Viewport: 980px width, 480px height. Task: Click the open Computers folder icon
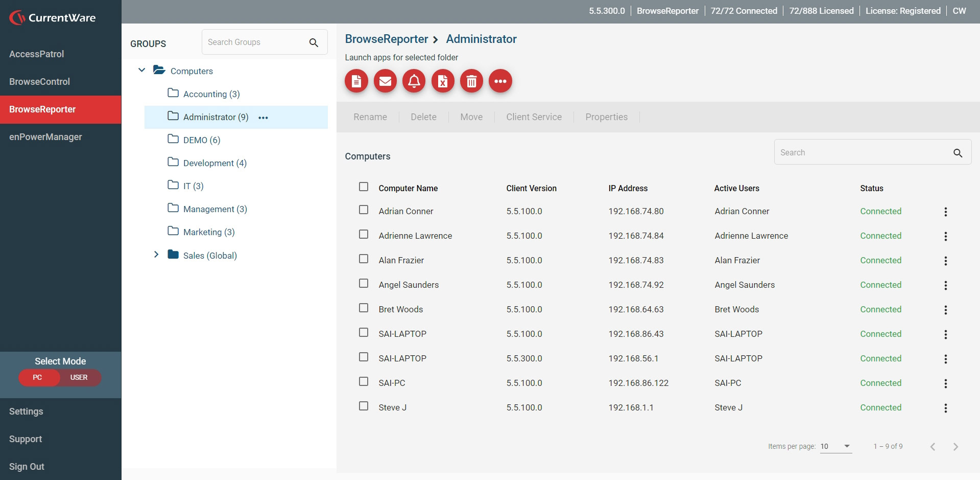[x=159, y=70]
